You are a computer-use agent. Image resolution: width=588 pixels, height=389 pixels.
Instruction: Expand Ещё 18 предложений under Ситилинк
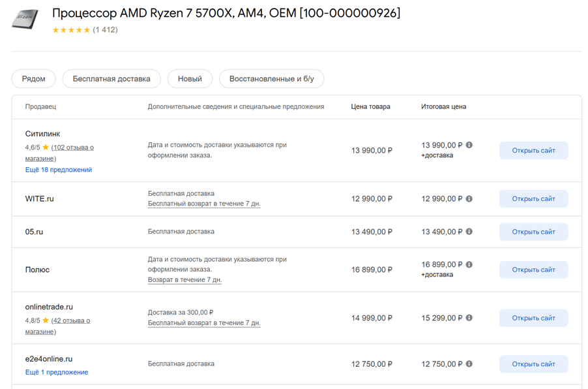(x=59, y=170)
